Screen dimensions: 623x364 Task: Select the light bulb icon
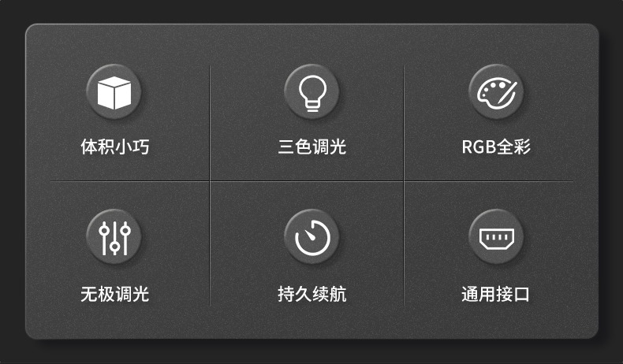[x=312, y=91]
